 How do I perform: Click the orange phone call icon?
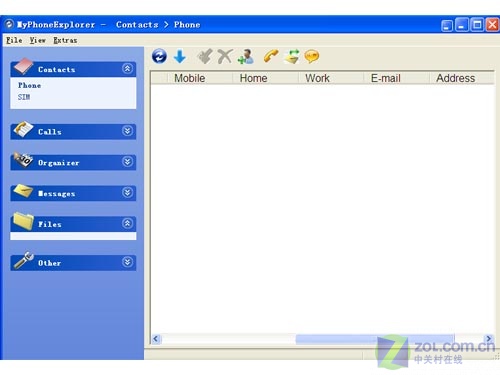point(271,56)
